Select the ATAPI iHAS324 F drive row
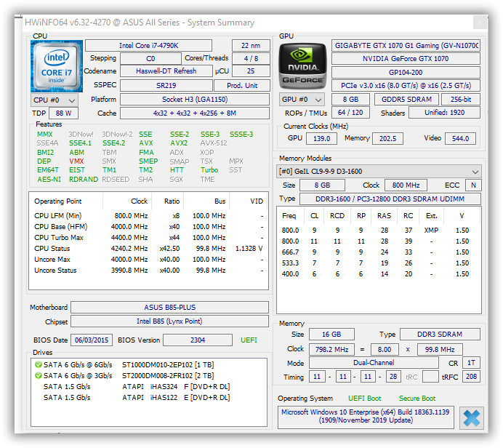The image size is (503, 448). pos(149,387)
